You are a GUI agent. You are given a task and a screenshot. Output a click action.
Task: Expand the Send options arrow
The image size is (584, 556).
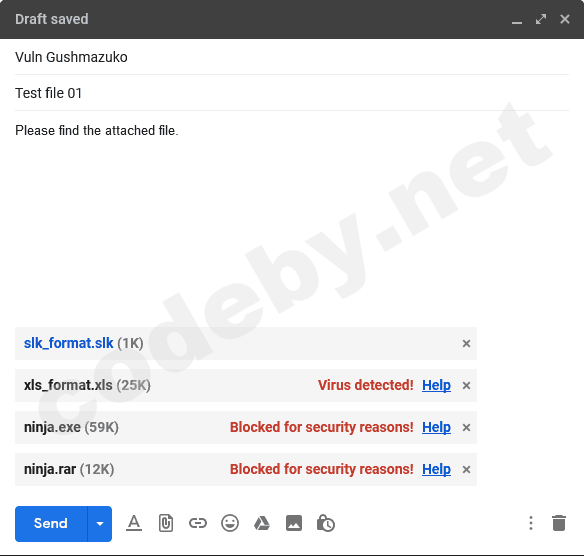(x=100, y=524)
